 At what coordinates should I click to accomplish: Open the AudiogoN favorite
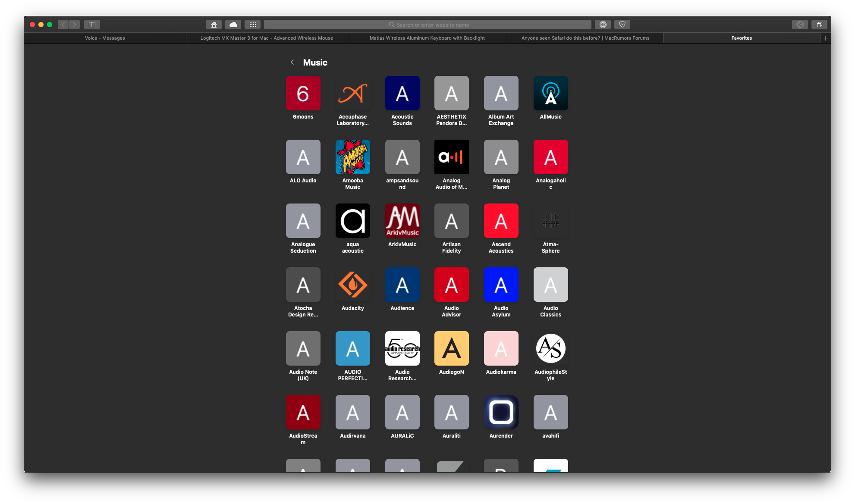point(451,348)
